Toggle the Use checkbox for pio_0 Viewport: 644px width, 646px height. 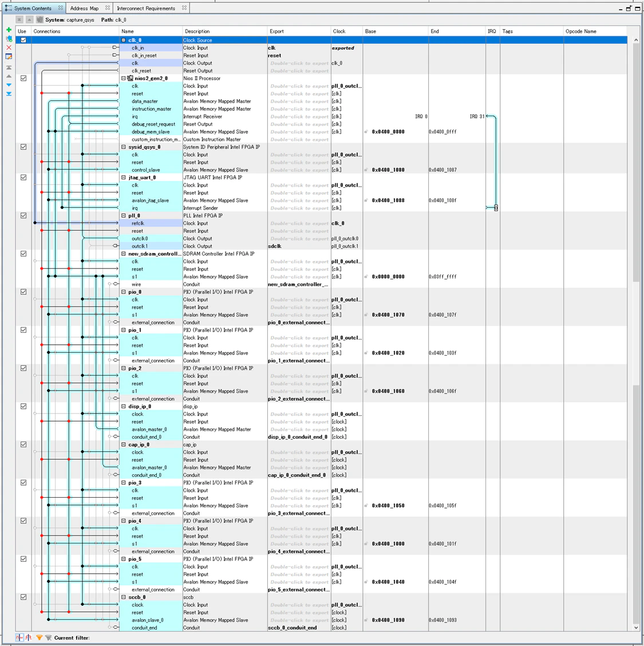(23, 292)
